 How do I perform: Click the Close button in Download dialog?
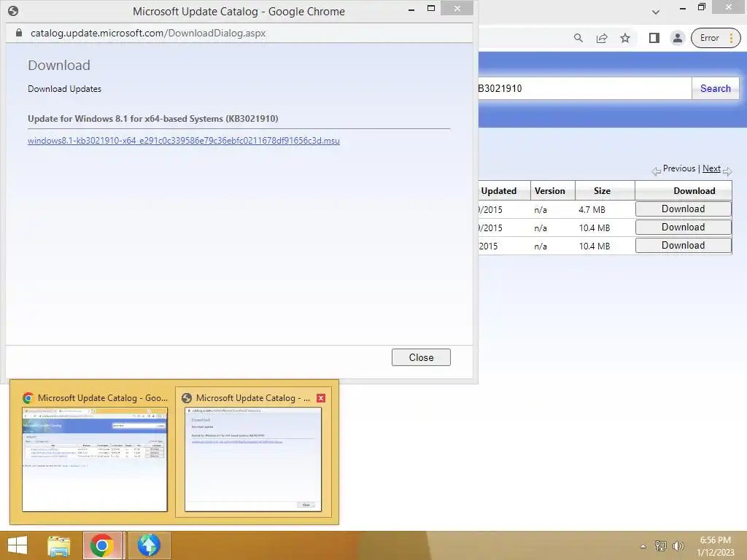[x=421, y=357]
